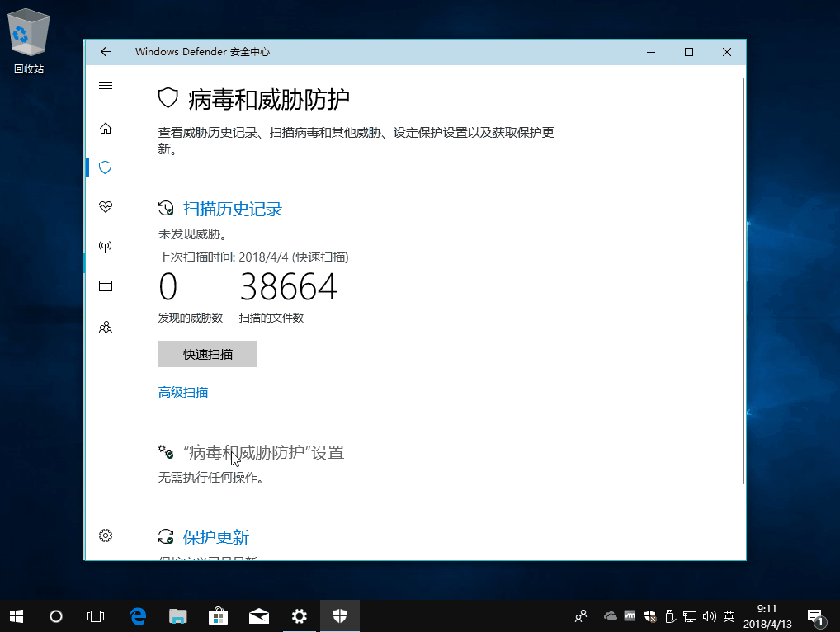Expand the hamburger navigation menu
This screenshot has width=840, height=632.
coord(105,86)
